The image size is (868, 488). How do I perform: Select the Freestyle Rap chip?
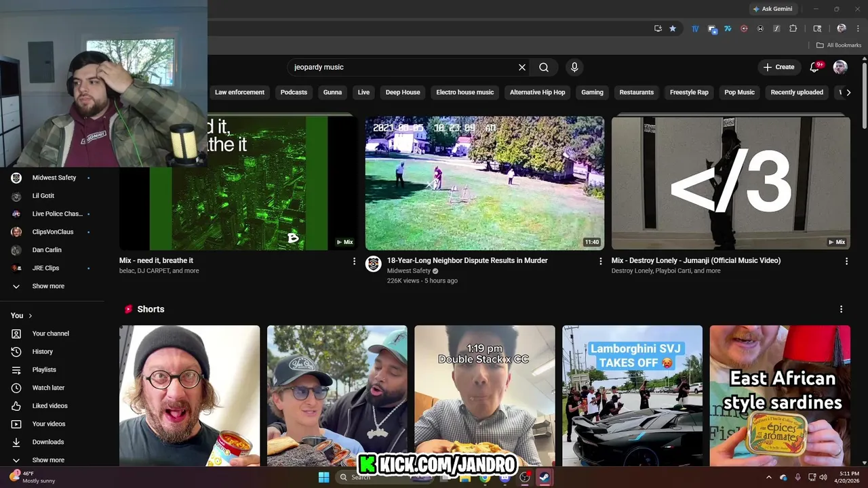coord(689,92)
